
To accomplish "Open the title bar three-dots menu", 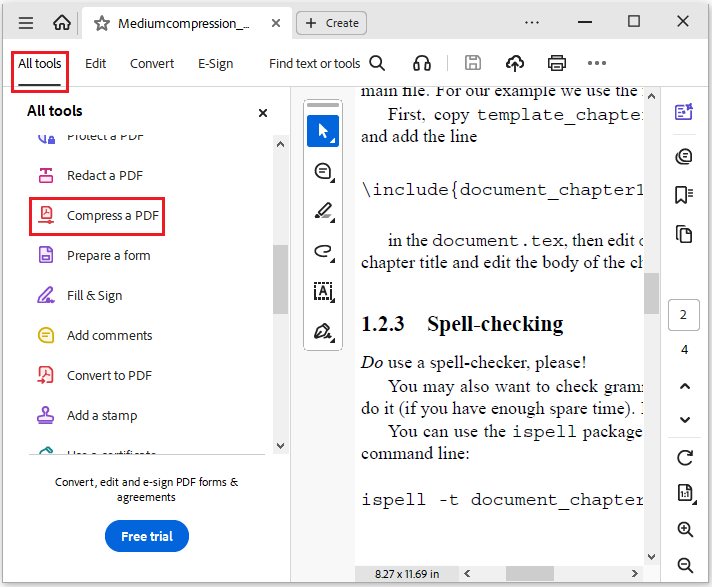I will 532,22.
